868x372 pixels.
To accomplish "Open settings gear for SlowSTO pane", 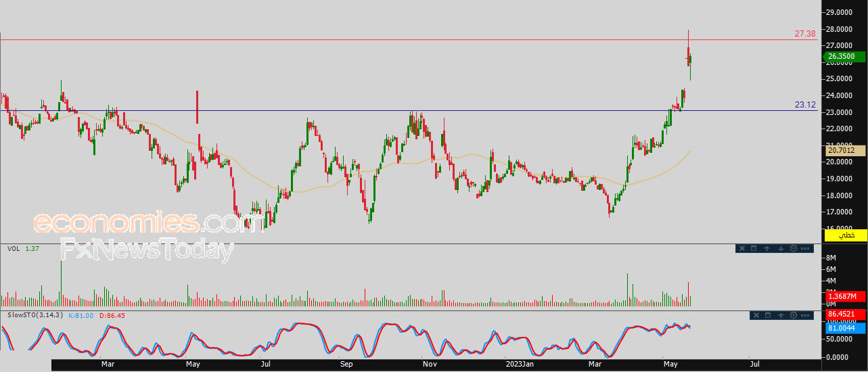I will pyautogui.click(x=793, y=315).
